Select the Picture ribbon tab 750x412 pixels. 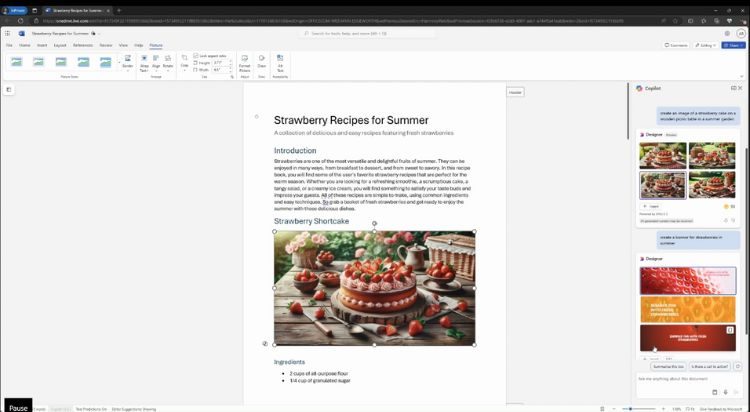coord(156,45)
